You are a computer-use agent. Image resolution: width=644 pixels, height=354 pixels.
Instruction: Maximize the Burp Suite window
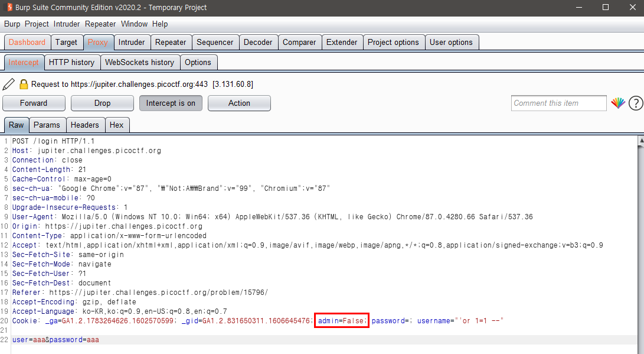[606, 8]
